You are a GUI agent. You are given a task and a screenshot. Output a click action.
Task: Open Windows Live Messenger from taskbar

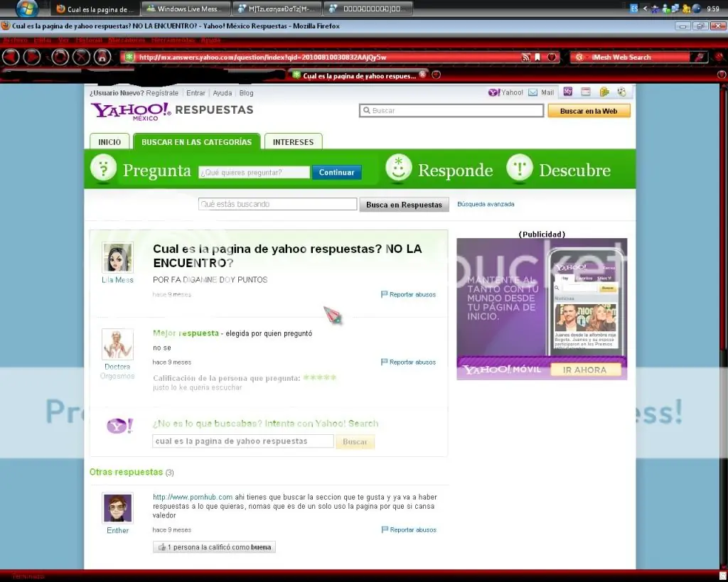[187, 9]
